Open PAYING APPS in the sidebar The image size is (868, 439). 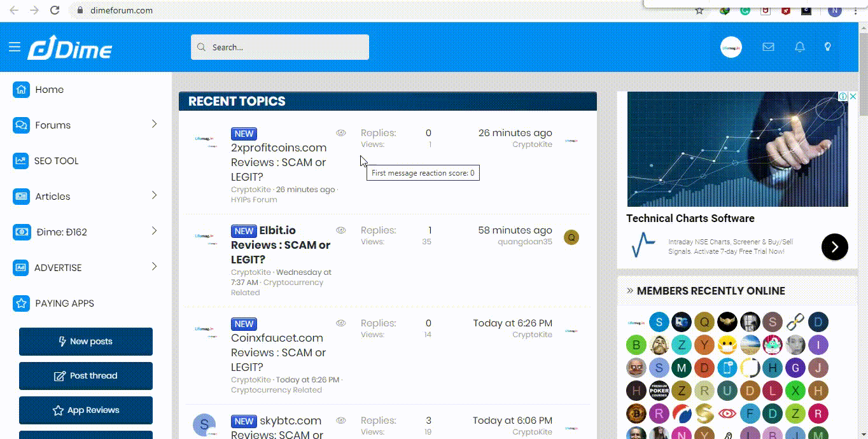64,303
